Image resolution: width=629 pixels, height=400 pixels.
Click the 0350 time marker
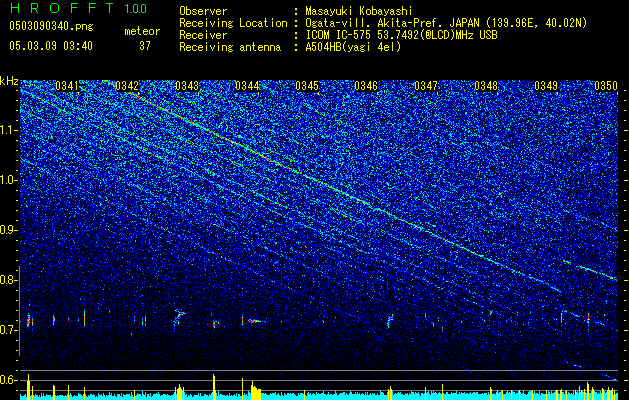(606, 86)
